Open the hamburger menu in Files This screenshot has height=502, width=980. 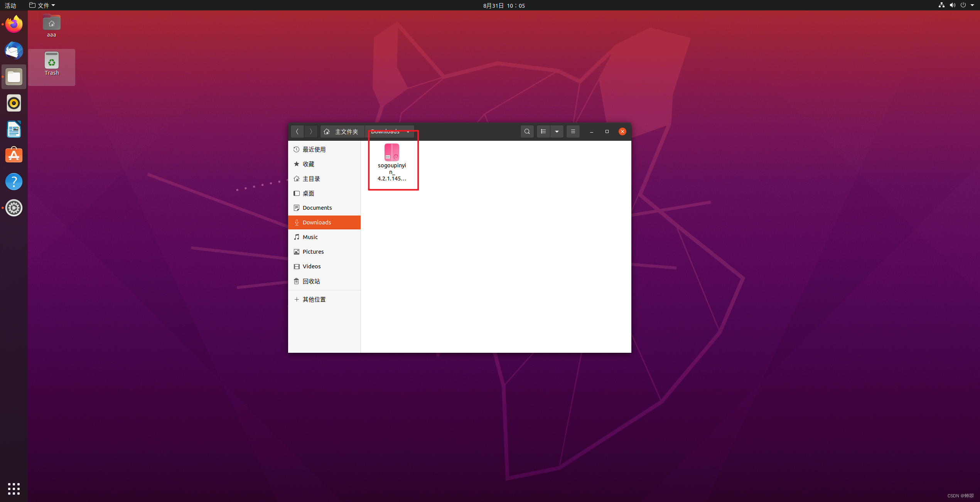[573, 131]
